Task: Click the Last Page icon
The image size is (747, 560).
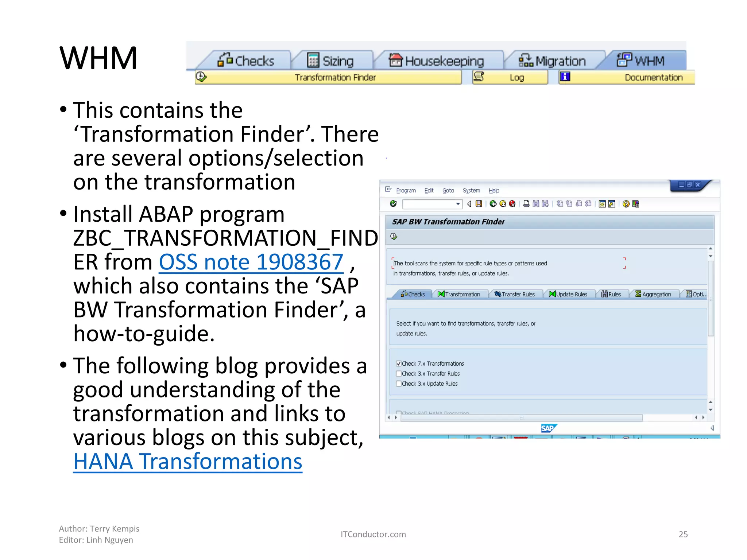Action: click(x=588, y=204)
